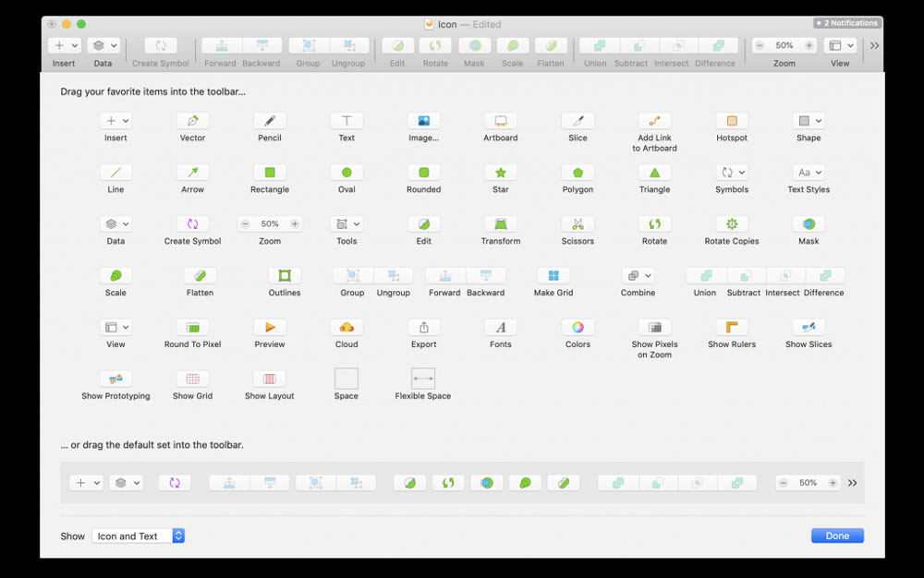Click the Add Link to Artboard icon
924x578 pixels.
coord(655,121)
